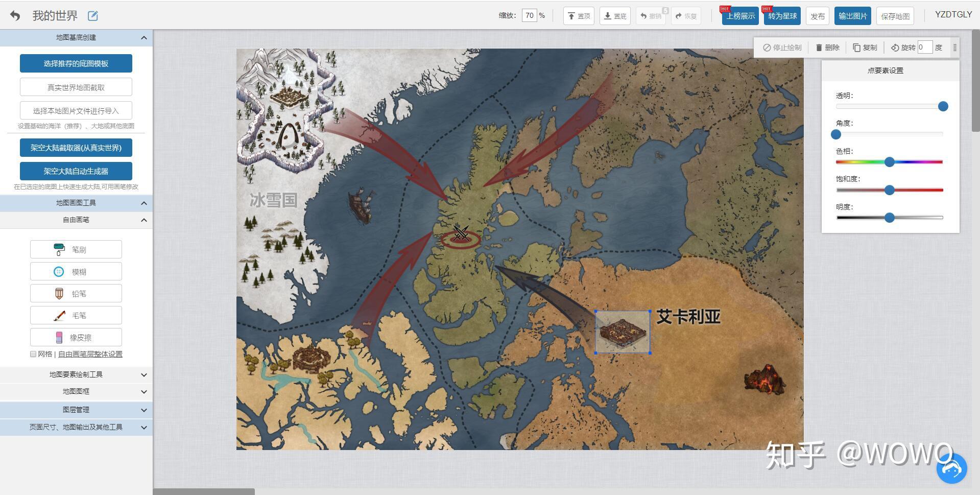The height and width of the screenshot is (495, 980).
Task: Click the 缩放 zoom percentage field
Action: [529, 15]
